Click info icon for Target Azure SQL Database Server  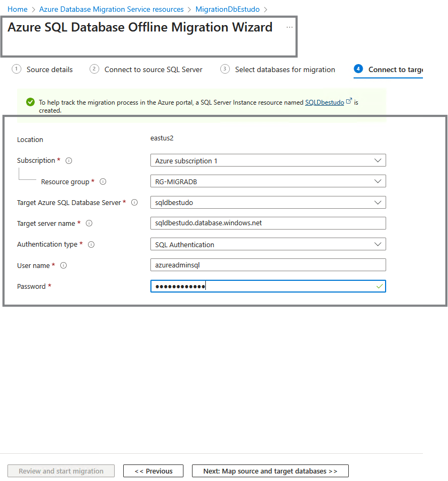(x=134, y=202)
